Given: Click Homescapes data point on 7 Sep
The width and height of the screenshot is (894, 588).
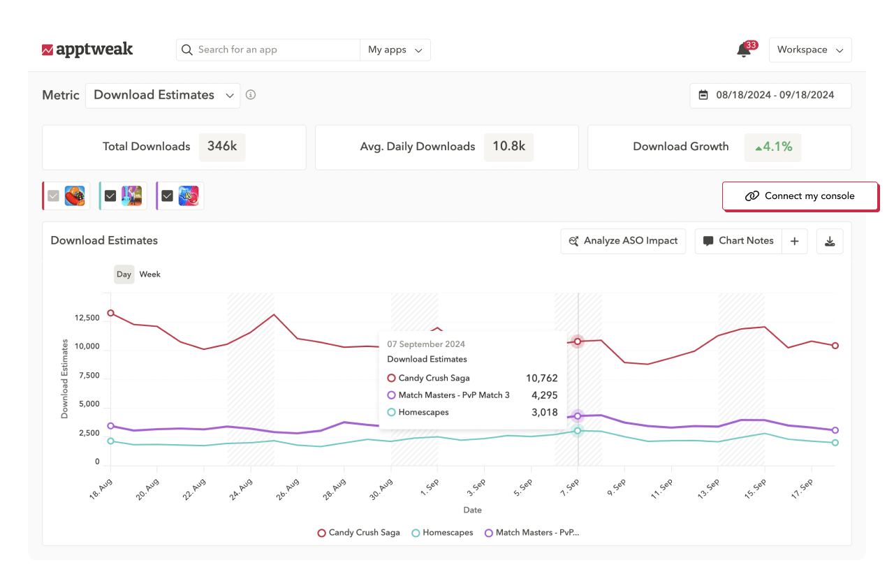Looking at the screenshot, I should pyautogui.click(x=578, y=431).
